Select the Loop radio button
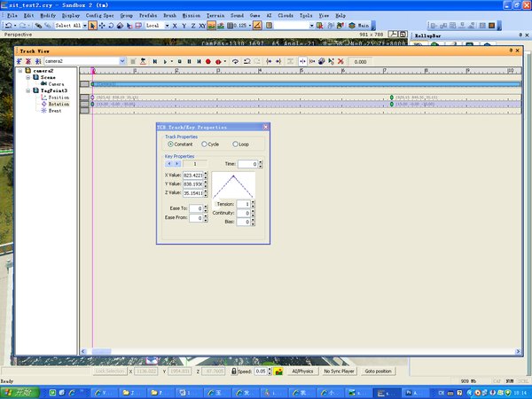 tap(235, 144)
